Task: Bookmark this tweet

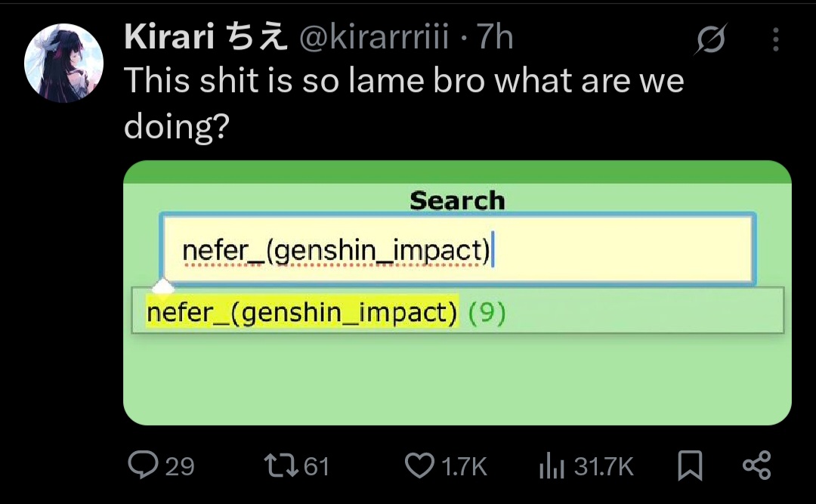Action: click(689, 465)
